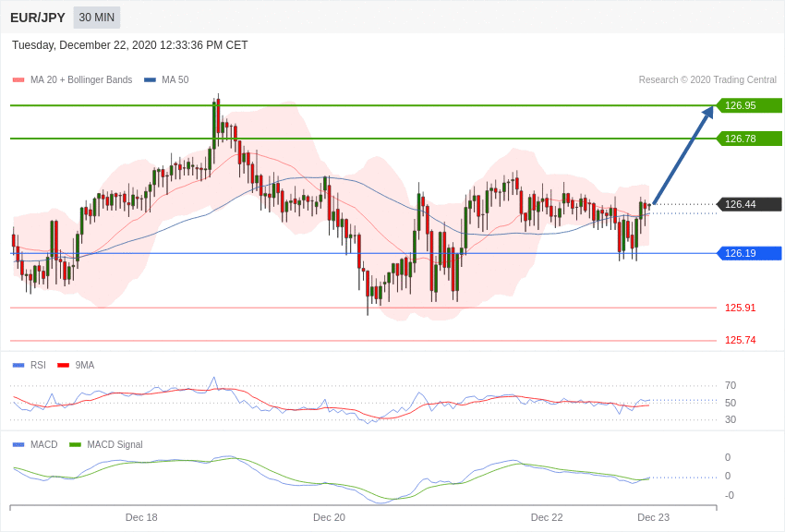Click the Research © 2020 Trading Central credit
This screenshot has width=785, height=532.
[x=707, y=79]
